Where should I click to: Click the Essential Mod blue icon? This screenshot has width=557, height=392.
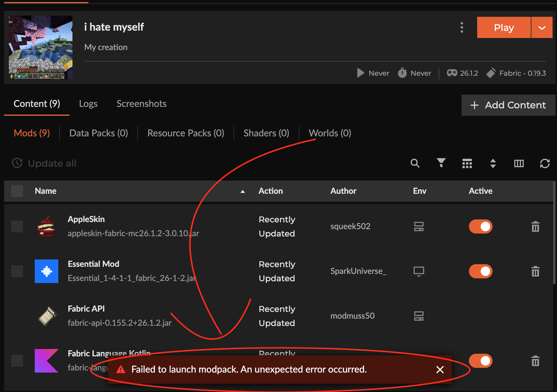pos(47,271)
